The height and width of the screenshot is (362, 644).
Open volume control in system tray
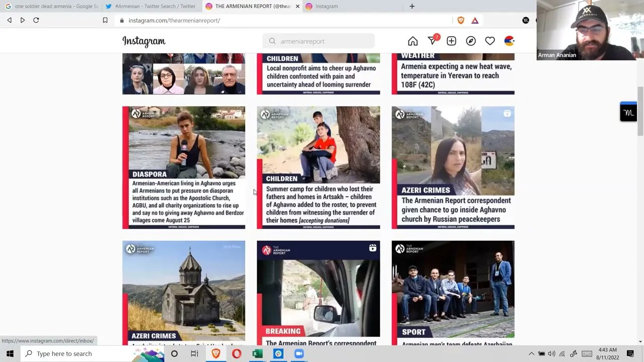coord(552,353)
